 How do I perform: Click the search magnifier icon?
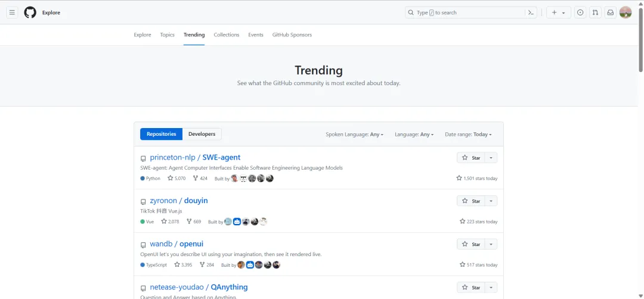click(x=411, y=13)
